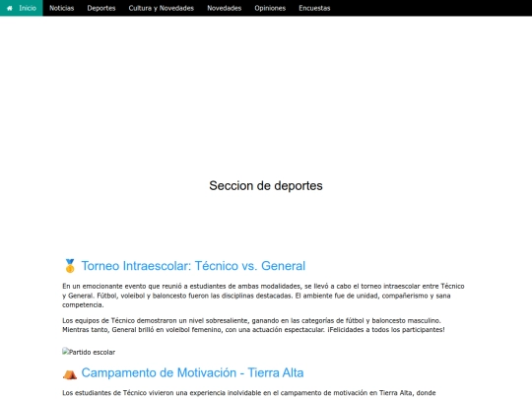The width and height of the screenshot is (532, 399).
Task: Click the sentence '¡Felicidades a todos los participantes!'
Action: pos(386,329)
